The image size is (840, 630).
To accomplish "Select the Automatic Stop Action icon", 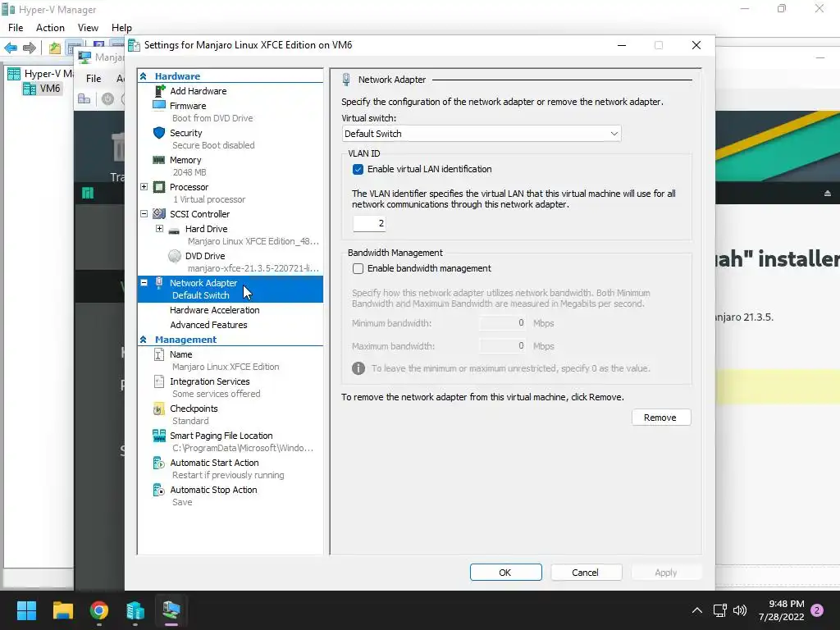I will pyautogui.click(x=159, y=490).
